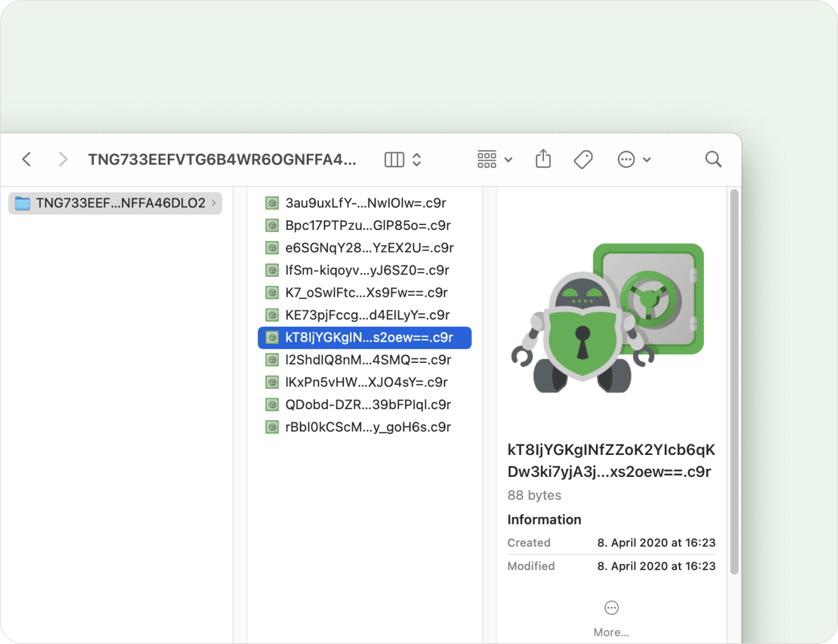The width and height of the screenshot is (838, 644).
Task: Select highlighted file kT8IjYGKgIN...s2oew==.c9r
Action: 365,338
